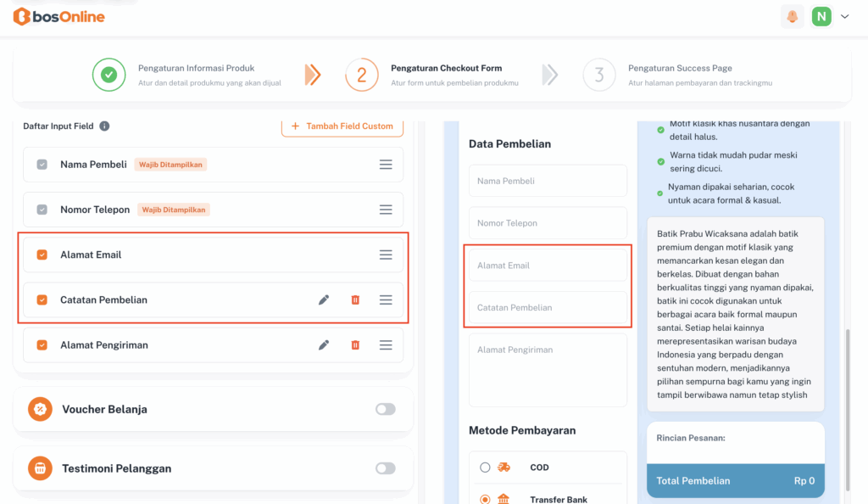The width and height of the screenshot is (868, 504).
Task: Uncheck the Catatan Pembelian checkbox
Action: coord(42,300)
